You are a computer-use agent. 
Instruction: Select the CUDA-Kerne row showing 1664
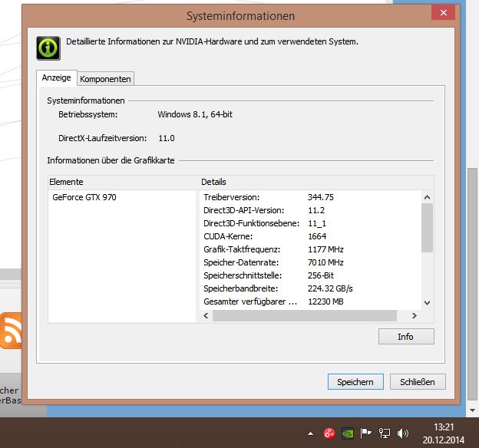click(311, 236)
